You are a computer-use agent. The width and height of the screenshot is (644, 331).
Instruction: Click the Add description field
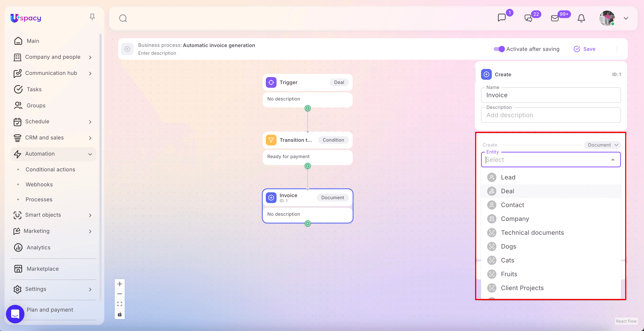[551, 115]
